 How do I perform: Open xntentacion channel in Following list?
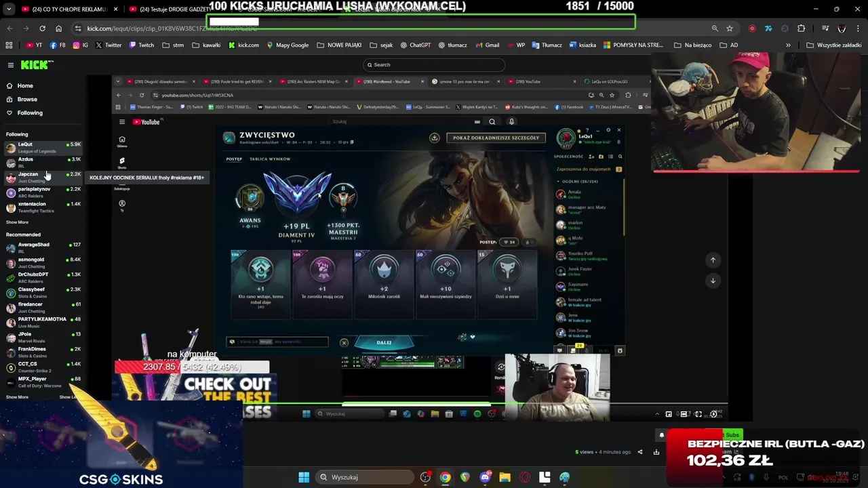coord(43,207)
